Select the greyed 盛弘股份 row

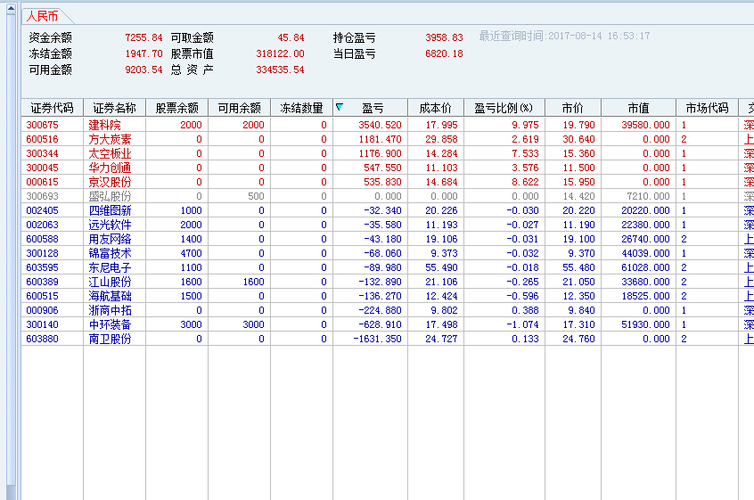(387, 196)
